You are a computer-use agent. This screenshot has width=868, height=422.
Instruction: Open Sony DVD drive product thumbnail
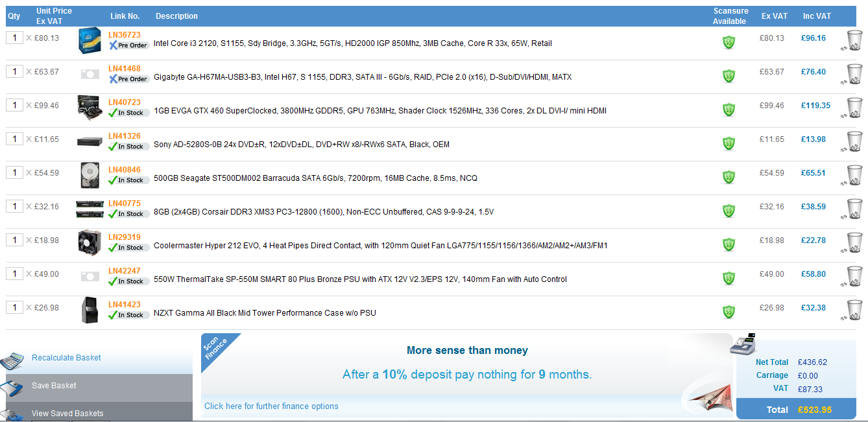point(89,141)
